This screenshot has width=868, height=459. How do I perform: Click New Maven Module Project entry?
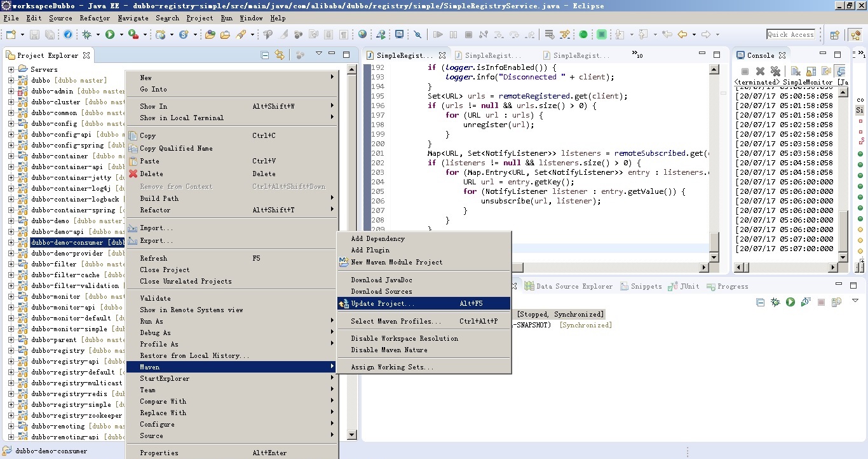[x=424, y=262]
